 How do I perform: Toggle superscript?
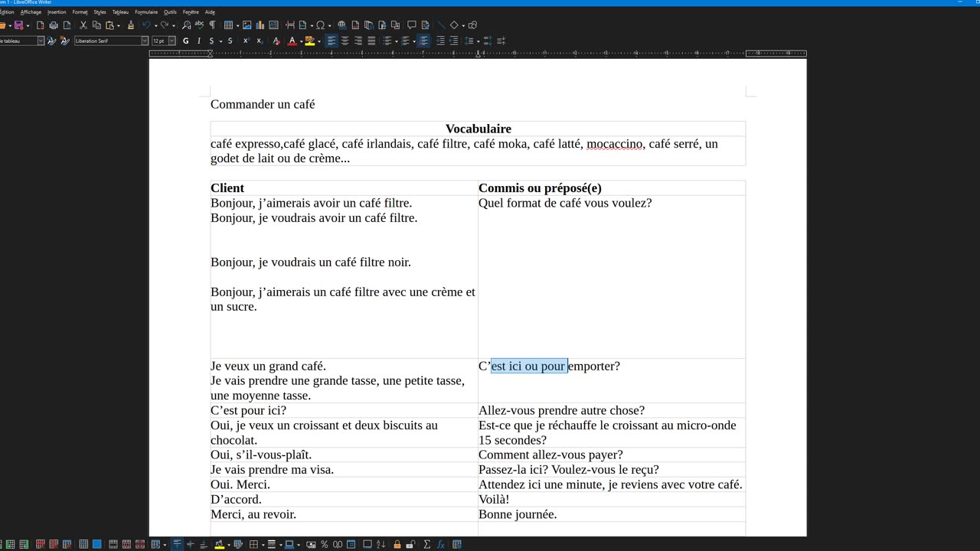point(247,41)
